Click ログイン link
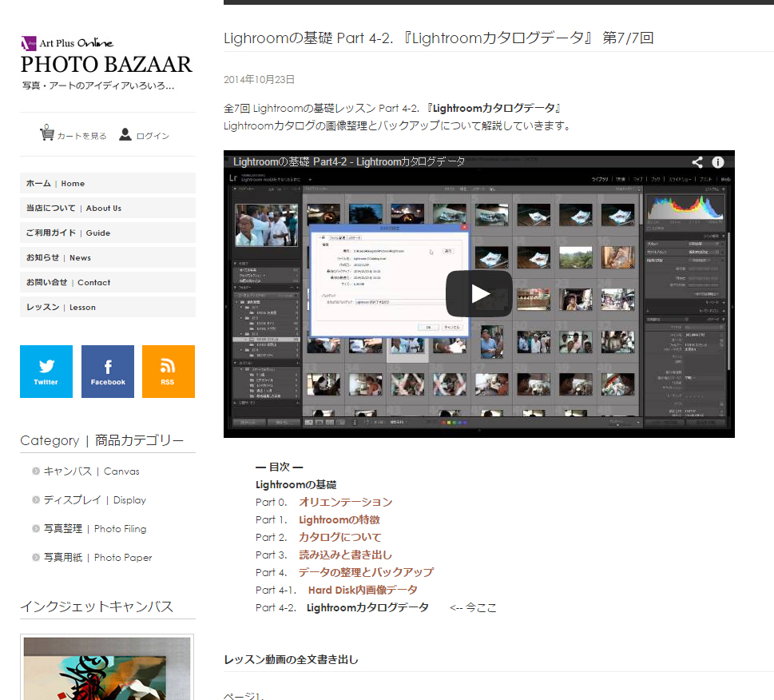Screen dimensions: 774x700 click(153, 136)
